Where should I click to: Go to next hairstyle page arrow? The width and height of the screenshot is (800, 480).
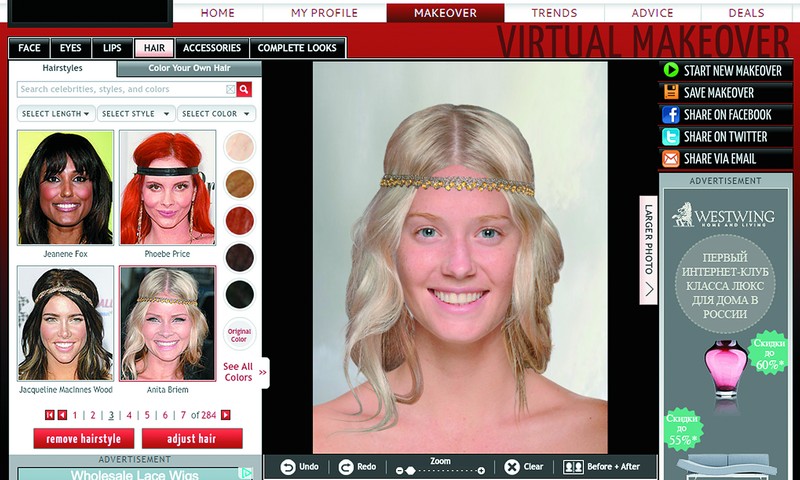coord(226,415)
